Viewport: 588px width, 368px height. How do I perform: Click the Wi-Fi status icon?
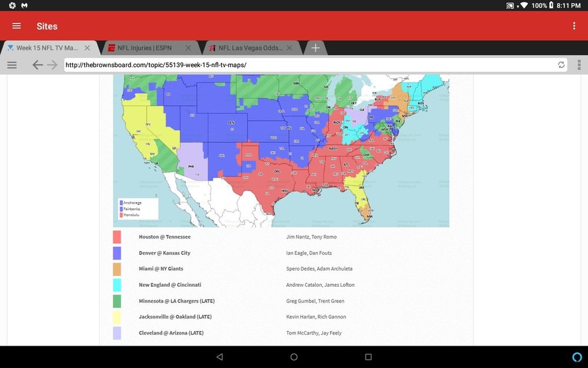point(524,6)
